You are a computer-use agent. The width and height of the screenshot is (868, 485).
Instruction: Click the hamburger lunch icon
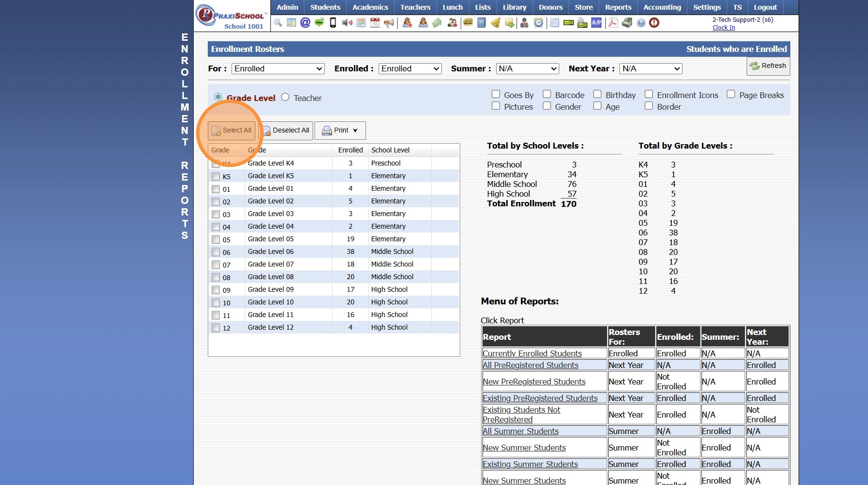point(468,23)
